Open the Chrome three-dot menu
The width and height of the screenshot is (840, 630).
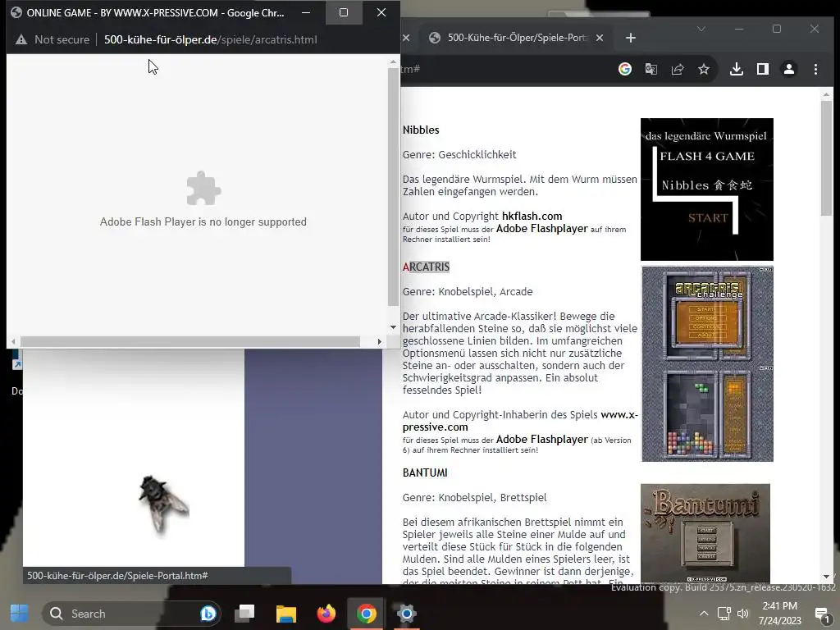pyautogui.click(x=815, y=69)
